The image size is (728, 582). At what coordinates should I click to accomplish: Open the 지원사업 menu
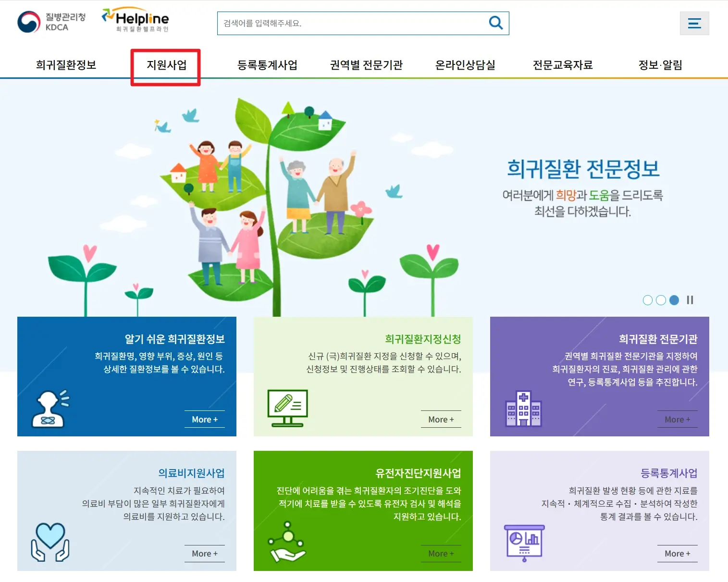coord(165,65)
